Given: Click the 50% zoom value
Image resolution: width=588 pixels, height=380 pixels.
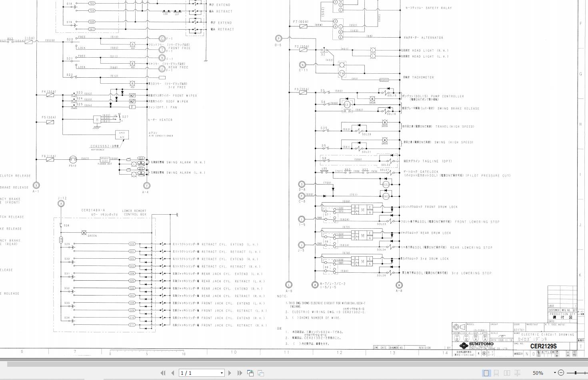Looking at the screenshot, I should (x=538, y=373).
